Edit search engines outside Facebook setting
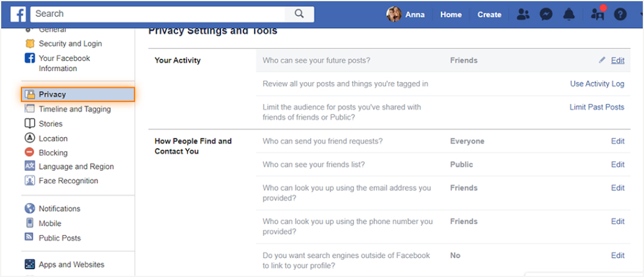Image resolution: width=644 pixels, height=277 pixels. (618, 256)
